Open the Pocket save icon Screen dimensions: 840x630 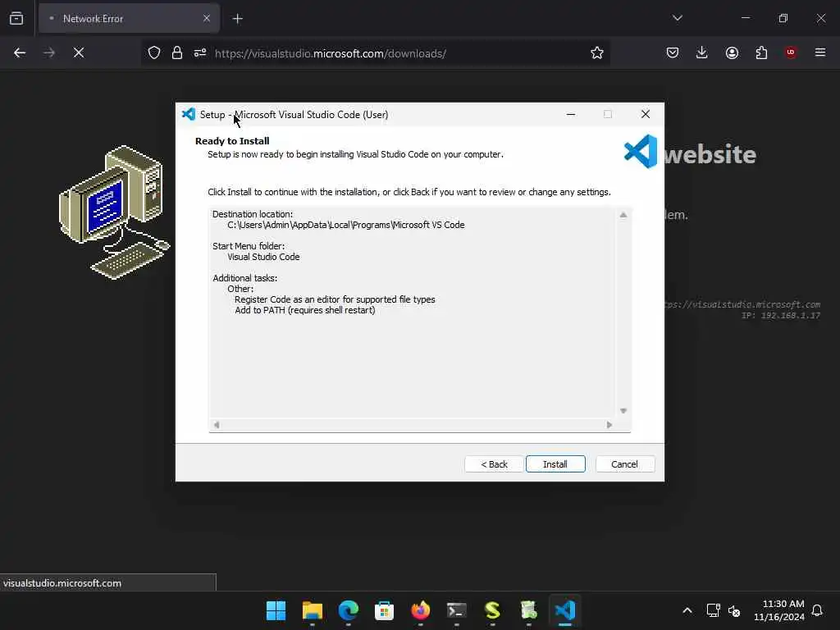tap(673, 52)
